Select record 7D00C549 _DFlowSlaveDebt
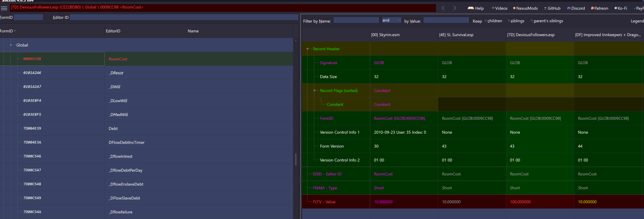 (x=146, y=198)
